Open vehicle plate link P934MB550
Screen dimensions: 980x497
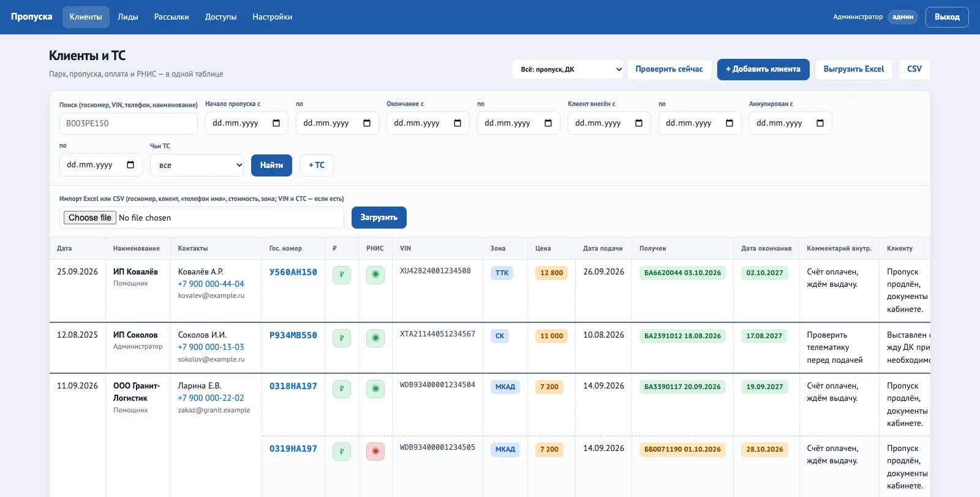point(293,336)
